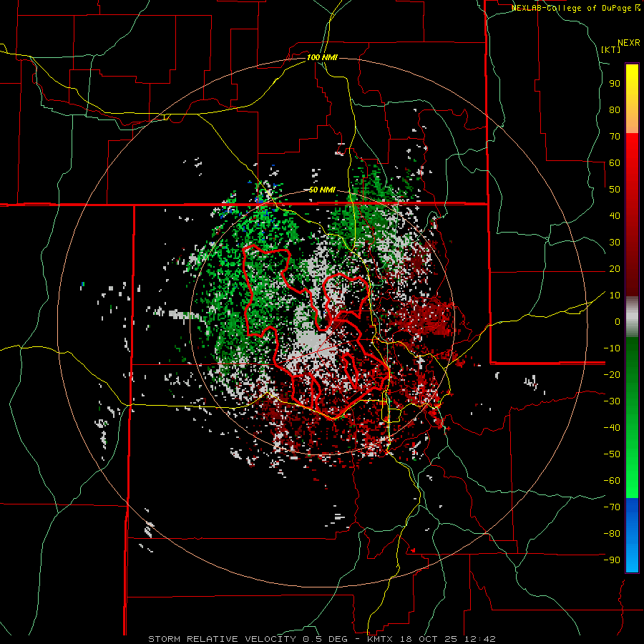
Task: Select the NEXLAB-College of DuPage header text
Action: click(x=575, y=8)
